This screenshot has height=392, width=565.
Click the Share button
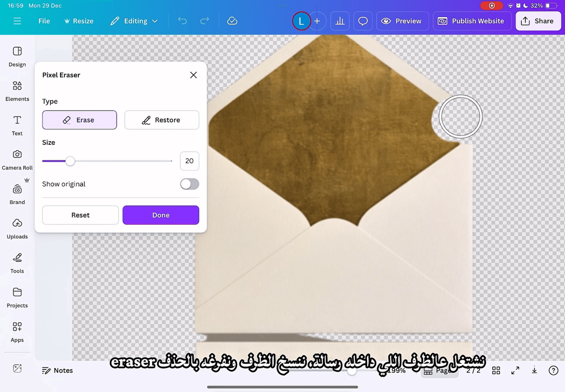[x=538, y=21]
